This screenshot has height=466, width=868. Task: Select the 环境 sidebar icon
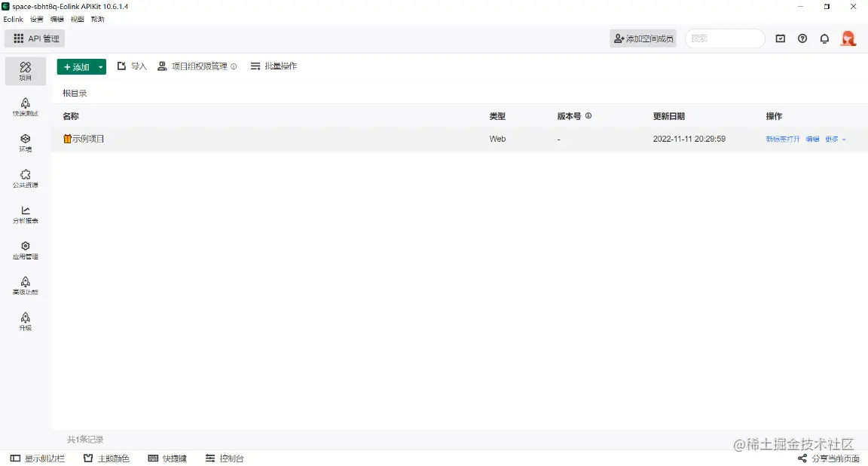[x=25, y=143]
